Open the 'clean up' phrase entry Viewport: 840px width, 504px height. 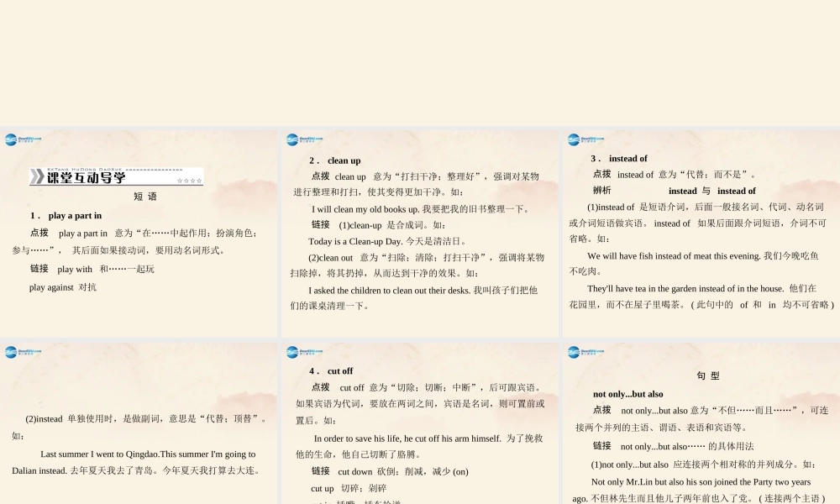tap(334, 160)
